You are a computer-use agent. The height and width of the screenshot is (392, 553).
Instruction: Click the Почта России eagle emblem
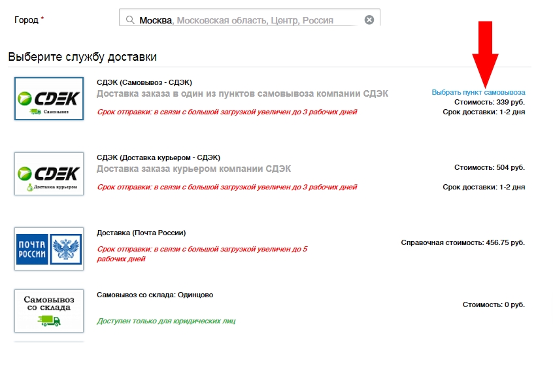[66, 249]
